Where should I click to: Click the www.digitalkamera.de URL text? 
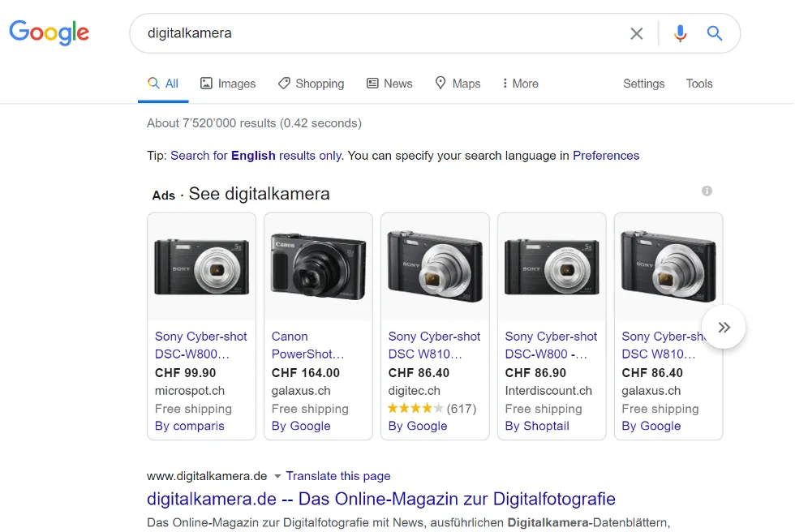pyautogui.click(x=207, y=476)
